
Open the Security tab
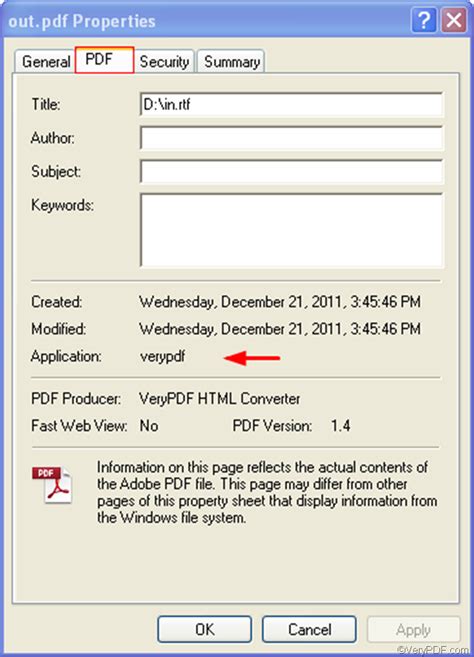click(x=164, y=62)
